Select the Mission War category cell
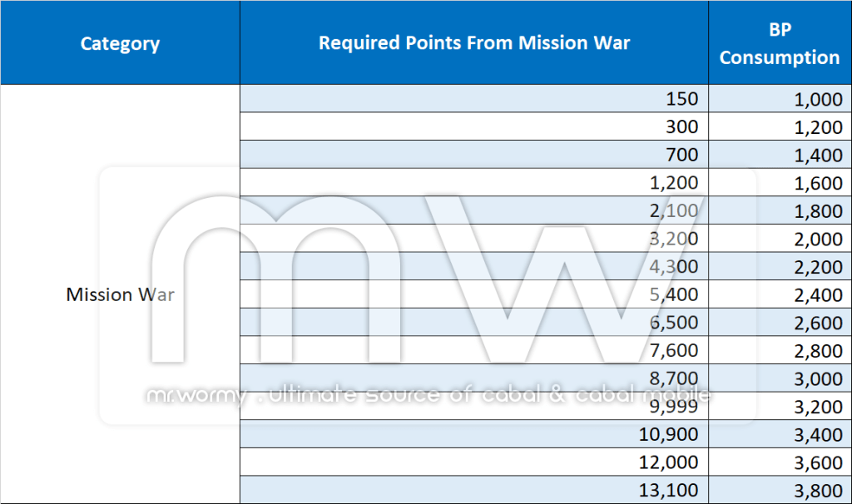852x504 pixels. tap(120, 294)
